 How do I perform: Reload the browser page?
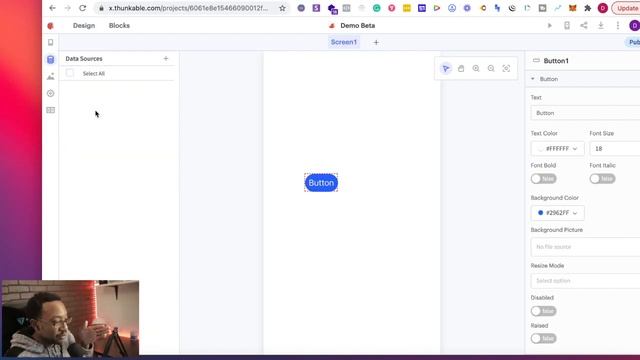pyautogui.click(x=82, y=8)
